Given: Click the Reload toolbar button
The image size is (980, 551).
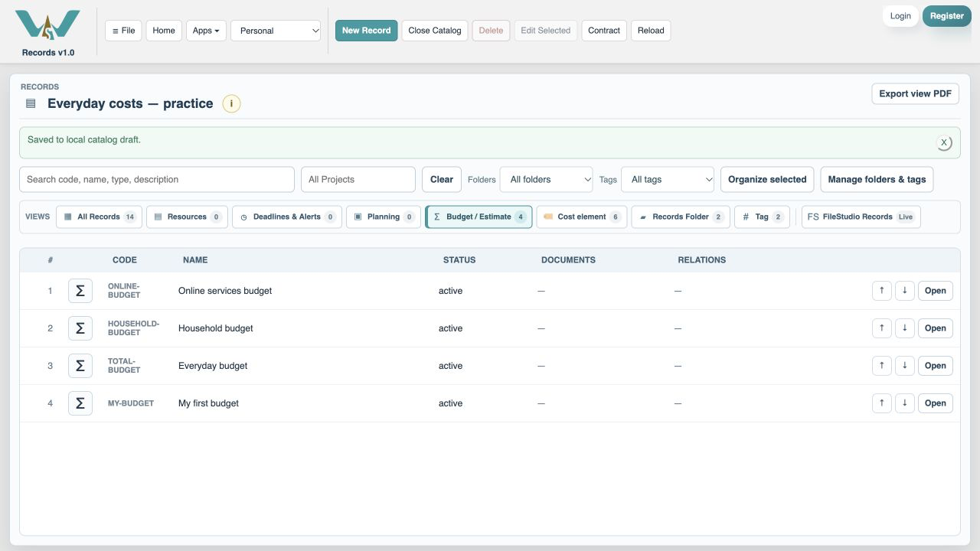Looking at the screenshot, I should click(x=651, y=31).
